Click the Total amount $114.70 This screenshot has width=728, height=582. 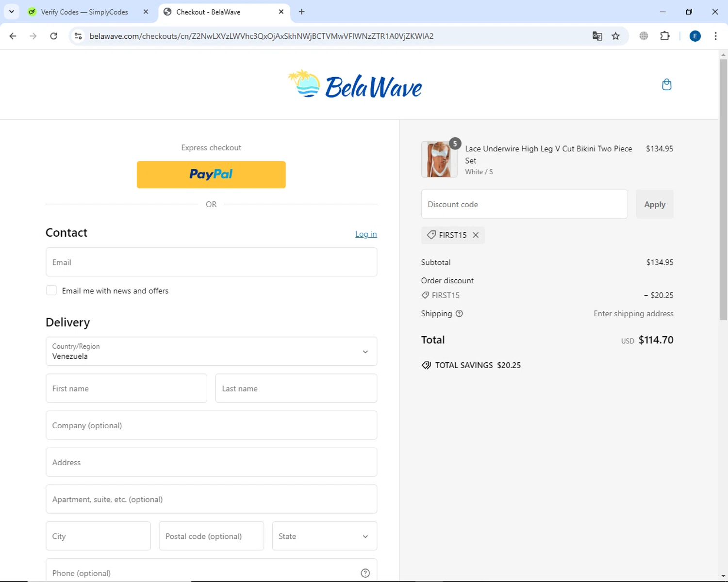[x=656, y=340]
